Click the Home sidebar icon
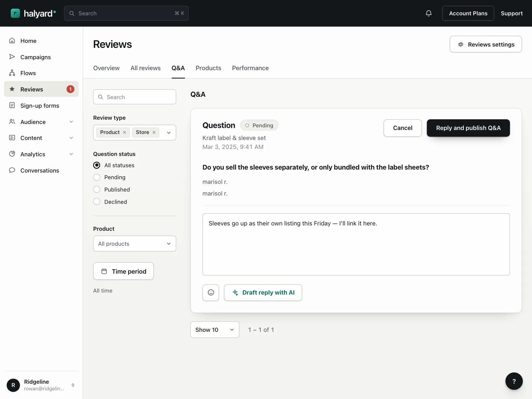This screenshot has height=399, width=532. tap(12, 41)
